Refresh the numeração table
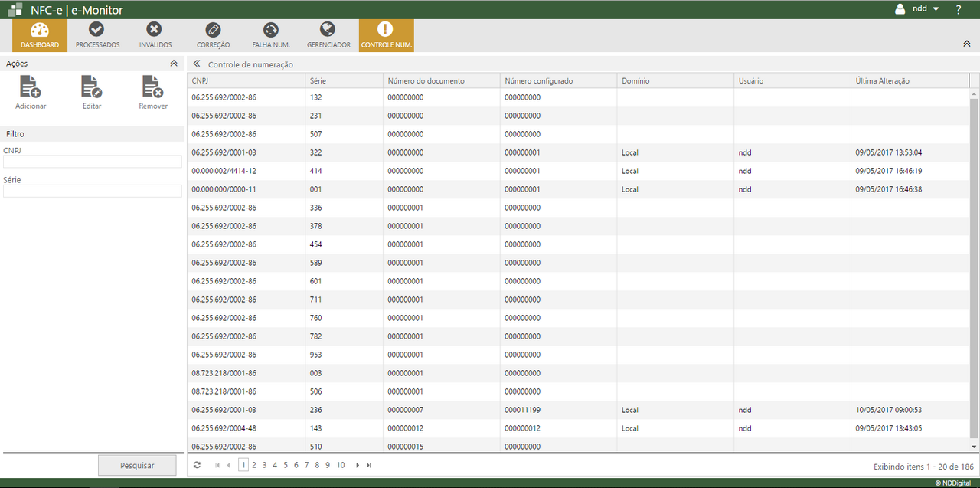 pos(198,464)
